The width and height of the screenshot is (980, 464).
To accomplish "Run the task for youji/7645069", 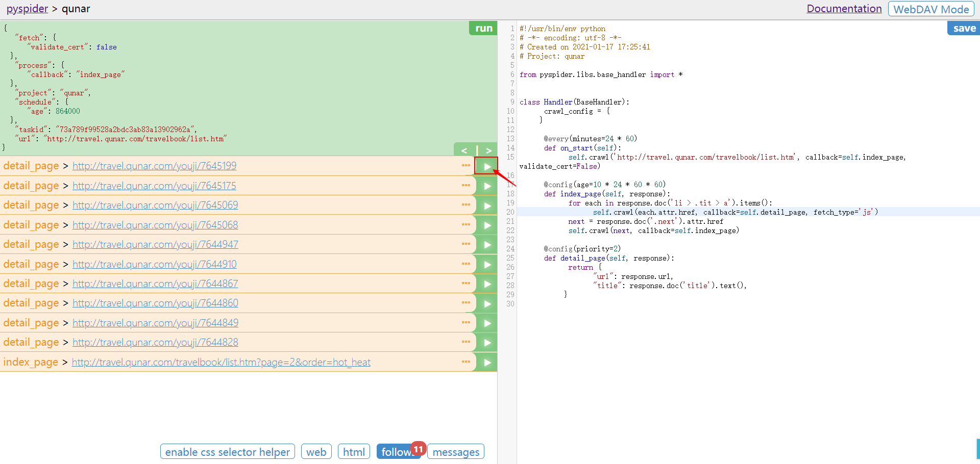I will point(486,205).
